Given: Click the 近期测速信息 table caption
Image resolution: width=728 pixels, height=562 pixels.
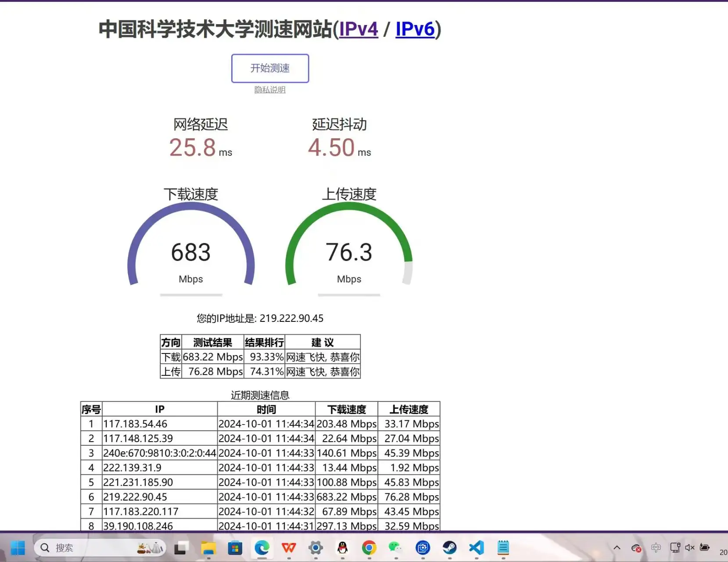Looking at the screenshot, I should pyautogui.click(x=260, y=395).
